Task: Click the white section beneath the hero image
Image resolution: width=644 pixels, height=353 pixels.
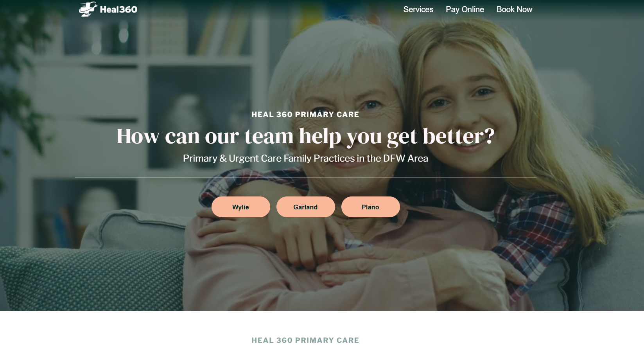Action: coord(322,332)
